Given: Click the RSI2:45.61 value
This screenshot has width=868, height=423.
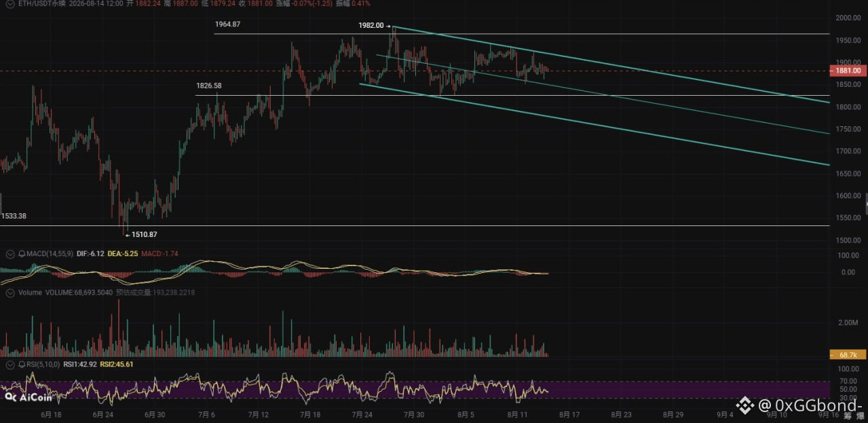Looking at the screenshot, I should point(117,365).
